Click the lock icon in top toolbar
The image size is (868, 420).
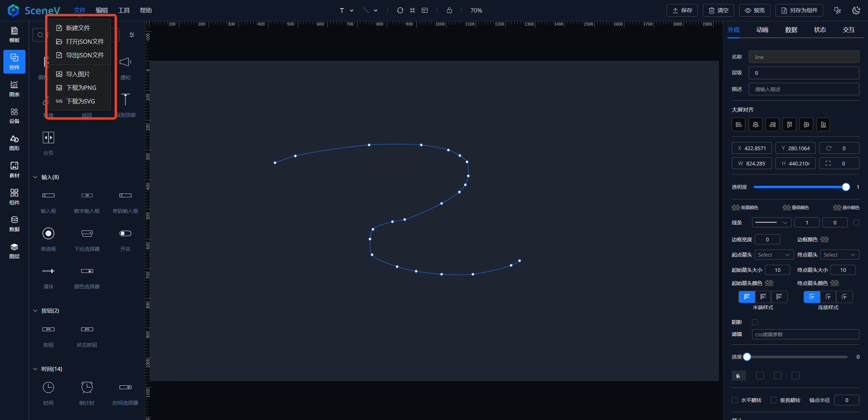tap(449, 11)
